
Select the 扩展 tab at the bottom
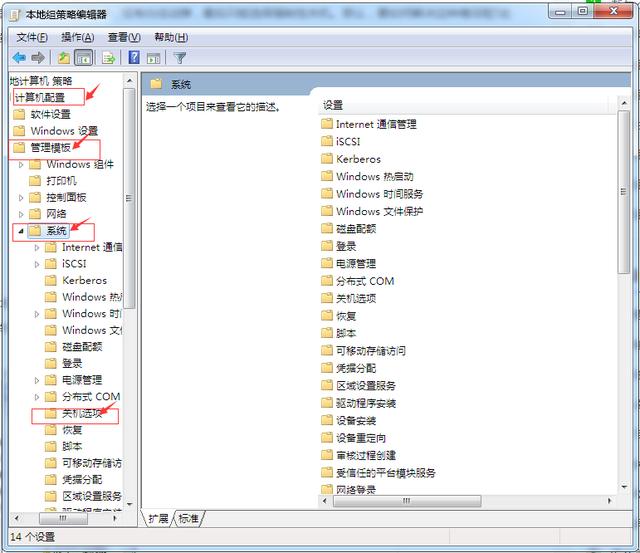[x=158, y=518]
